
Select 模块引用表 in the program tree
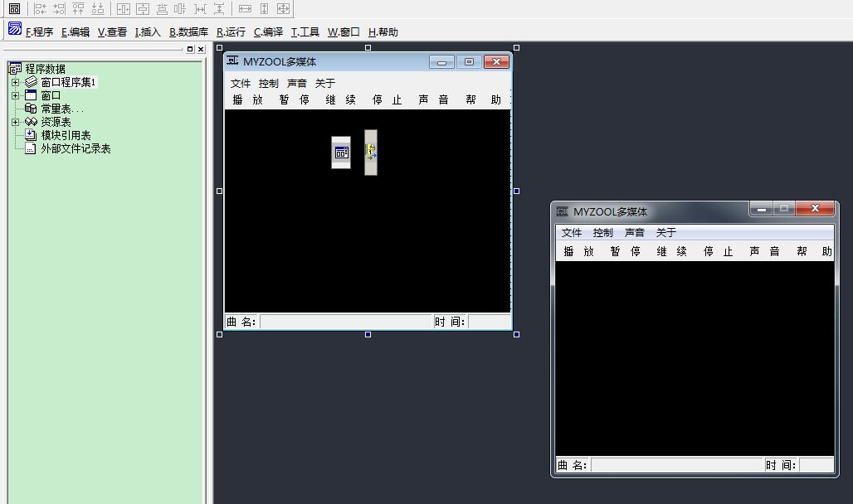[66, 135]
